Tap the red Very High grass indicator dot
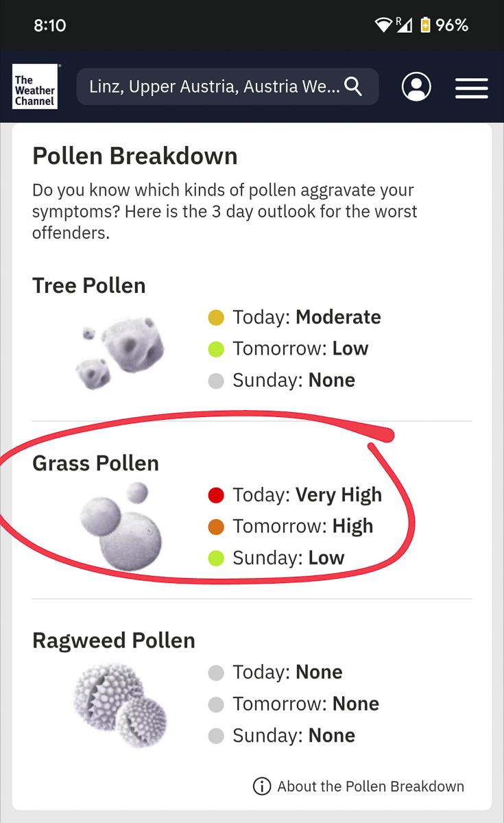The height and width of the screenshot is (823, 504). pyautogui.click(x=216, y=494)
